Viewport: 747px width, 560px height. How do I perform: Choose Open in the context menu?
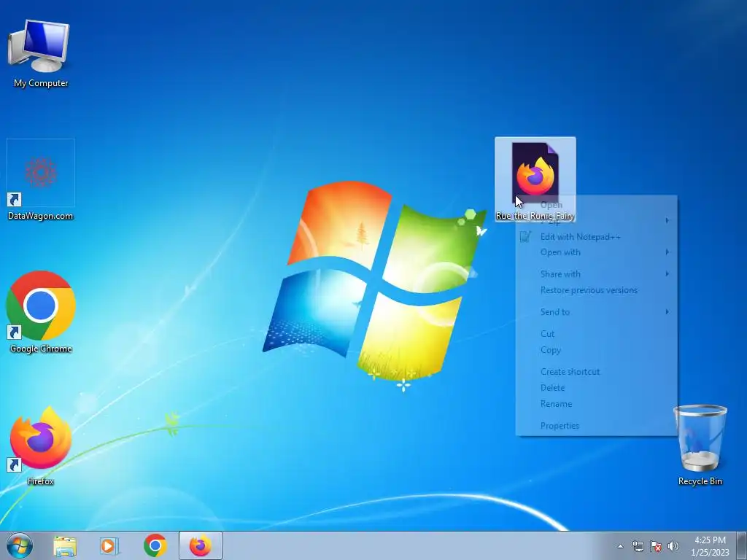[x=597, y=205]
